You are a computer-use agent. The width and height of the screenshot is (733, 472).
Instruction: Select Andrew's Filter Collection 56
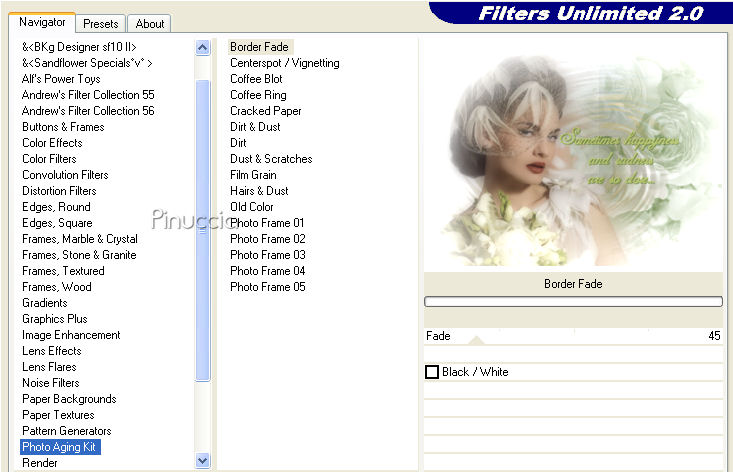(x=88, y=111)
